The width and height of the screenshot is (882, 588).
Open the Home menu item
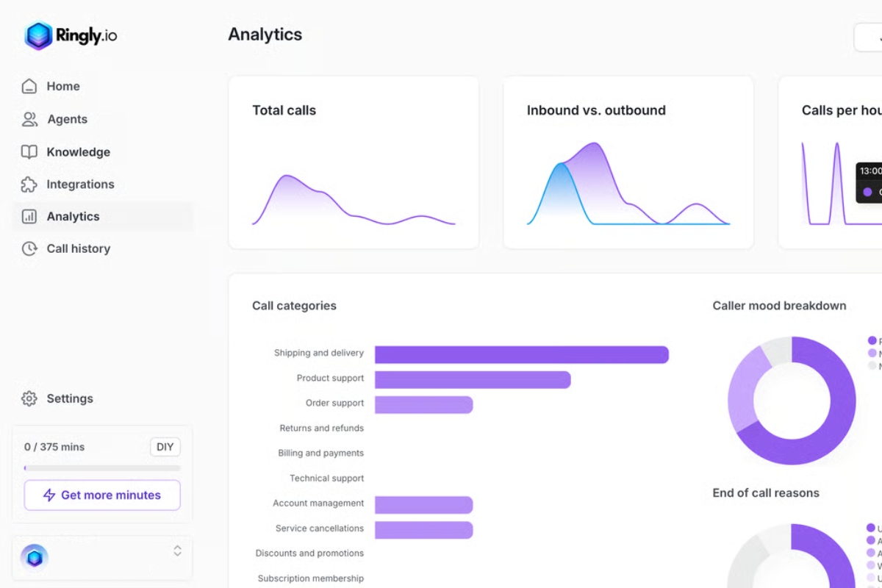[x=103, y=86]
